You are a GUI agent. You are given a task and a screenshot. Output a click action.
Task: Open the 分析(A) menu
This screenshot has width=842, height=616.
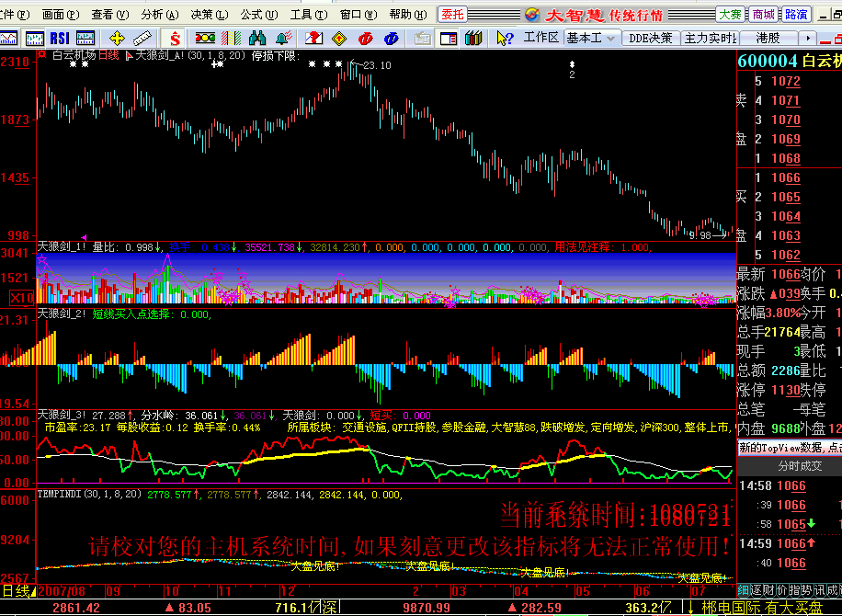pos(160,15)
